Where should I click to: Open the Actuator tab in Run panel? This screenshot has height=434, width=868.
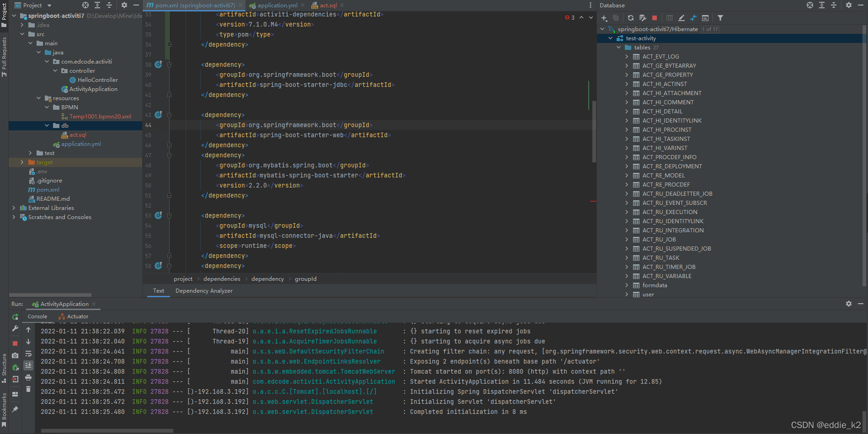point(74,316)
